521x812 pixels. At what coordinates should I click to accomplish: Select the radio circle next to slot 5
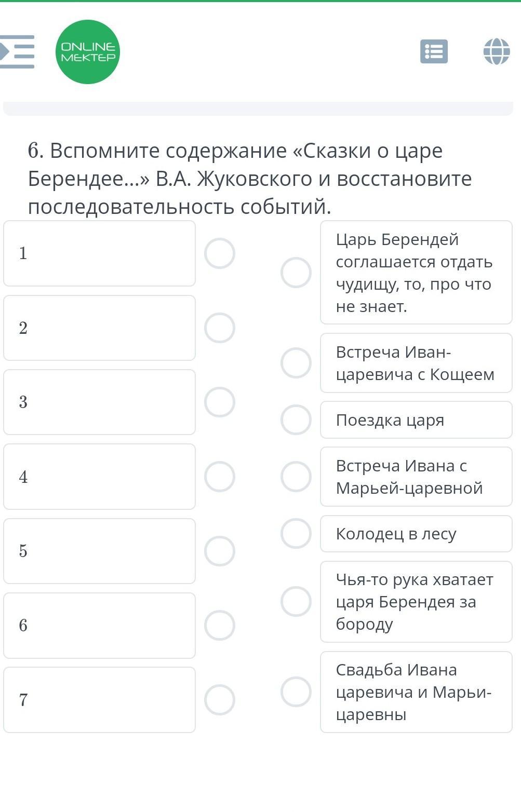220,551
